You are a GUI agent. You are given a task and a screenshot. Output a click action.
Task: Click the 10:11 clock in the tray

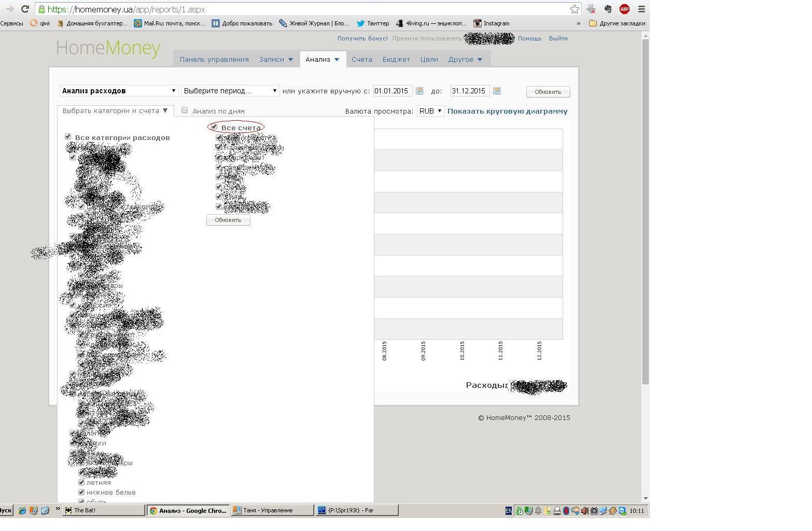pos(637,511)
